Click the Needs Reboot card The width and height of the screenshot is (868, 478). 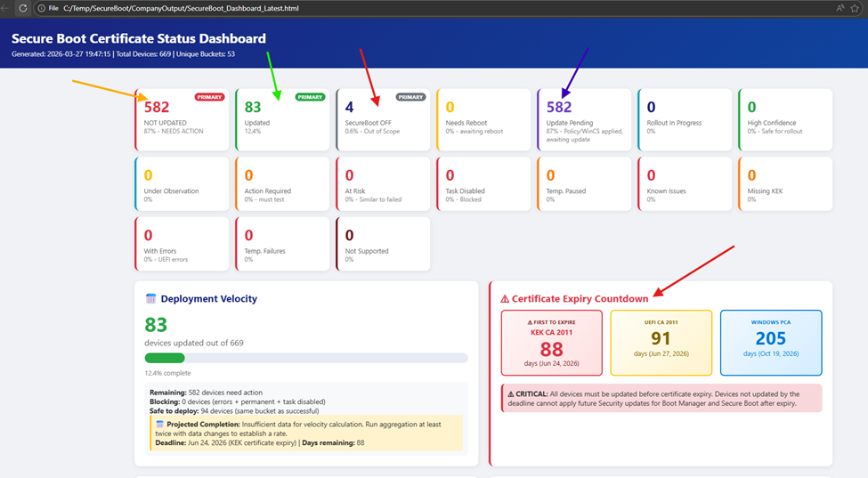tap(483, 118)
